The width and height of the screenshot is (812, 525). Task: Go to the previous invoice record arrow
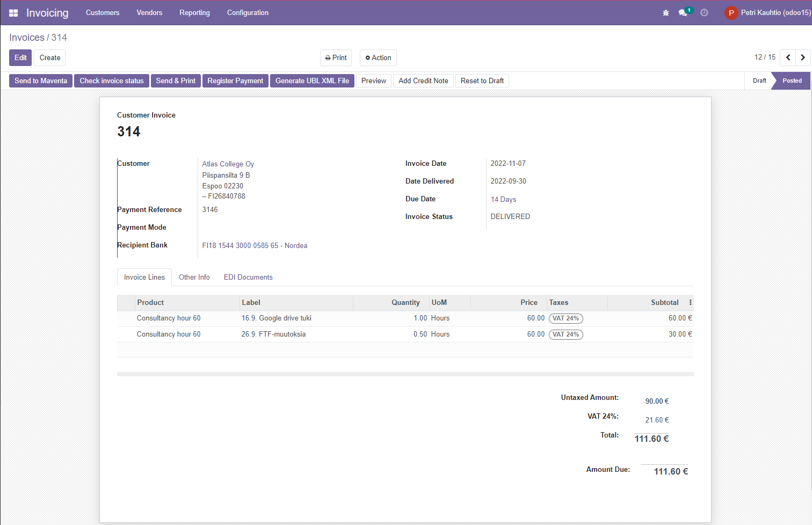788,57
